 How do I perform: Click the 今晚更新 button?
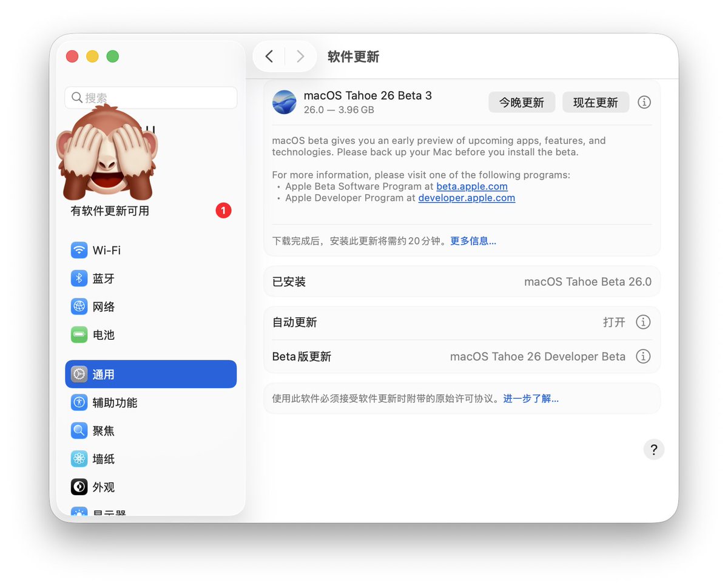522,103
